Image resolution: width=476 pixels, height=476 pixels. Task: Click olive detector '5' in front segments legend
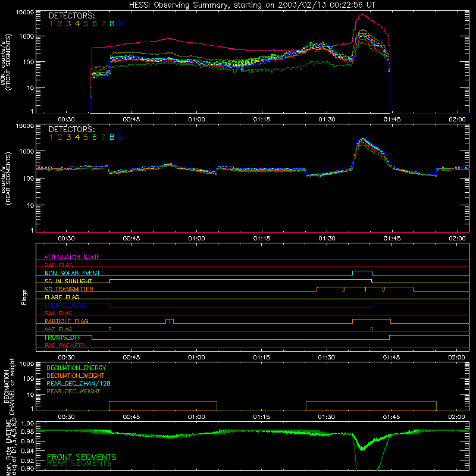(86, 24)
